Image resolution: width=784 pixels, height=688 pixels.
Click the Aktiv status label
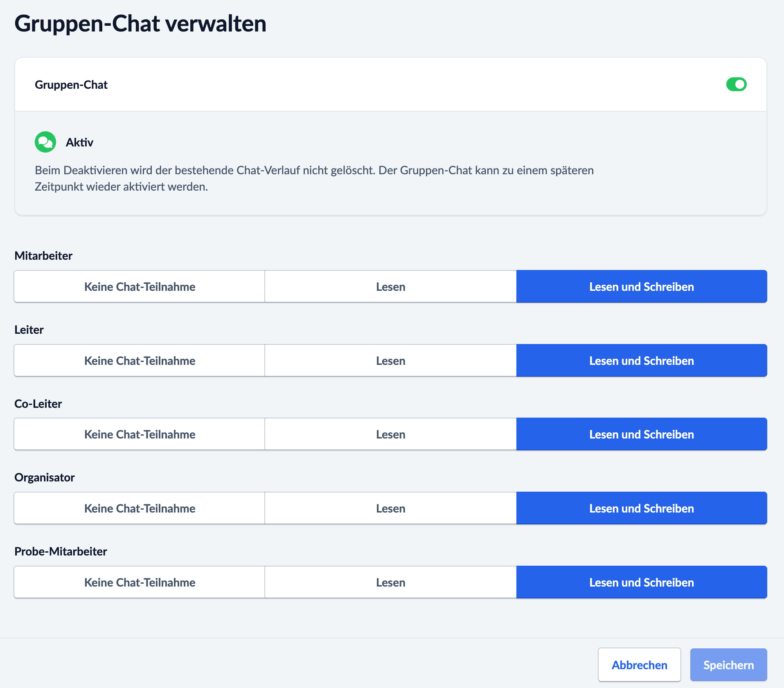[x=79, y=142]
